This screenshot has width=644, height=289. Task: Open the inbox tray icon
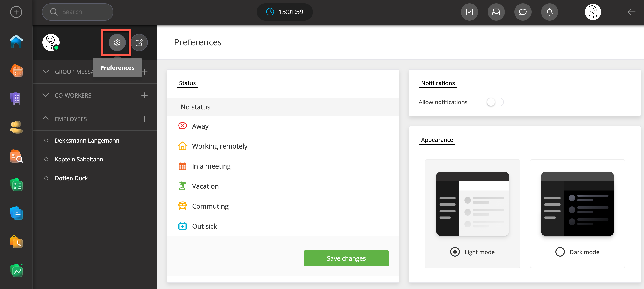496,12
